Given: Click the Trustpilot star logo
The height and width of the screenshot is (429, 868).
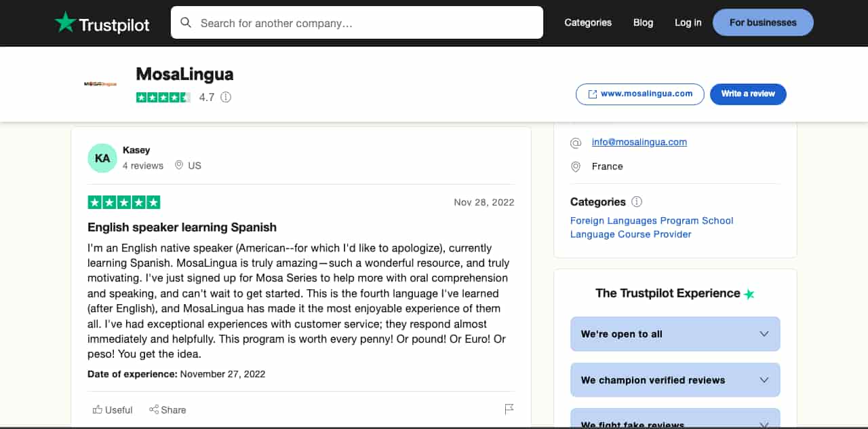Looking at the screenshot, I should pyautogui.click(x=65, y=22).
